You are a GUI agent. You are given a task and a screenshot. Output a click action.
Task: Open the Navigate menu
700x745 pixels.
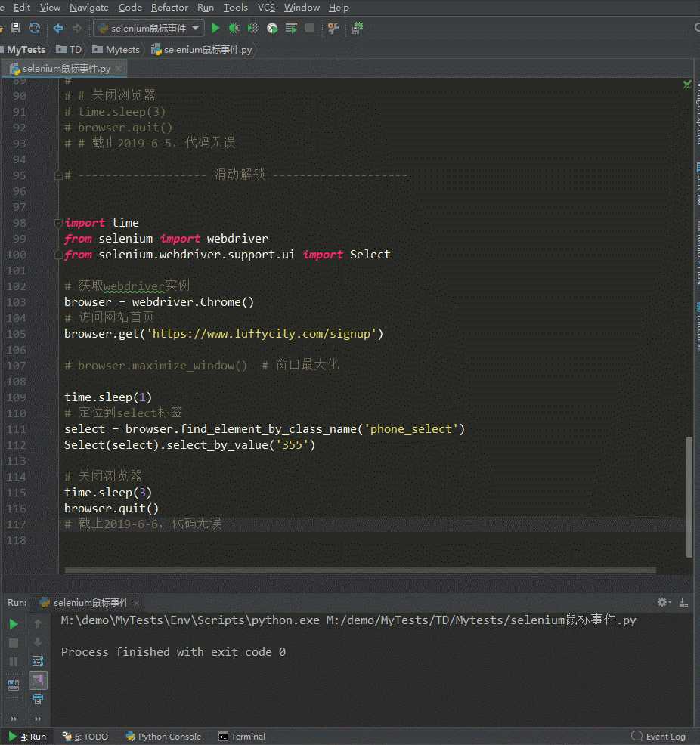(x=89, y=8)
